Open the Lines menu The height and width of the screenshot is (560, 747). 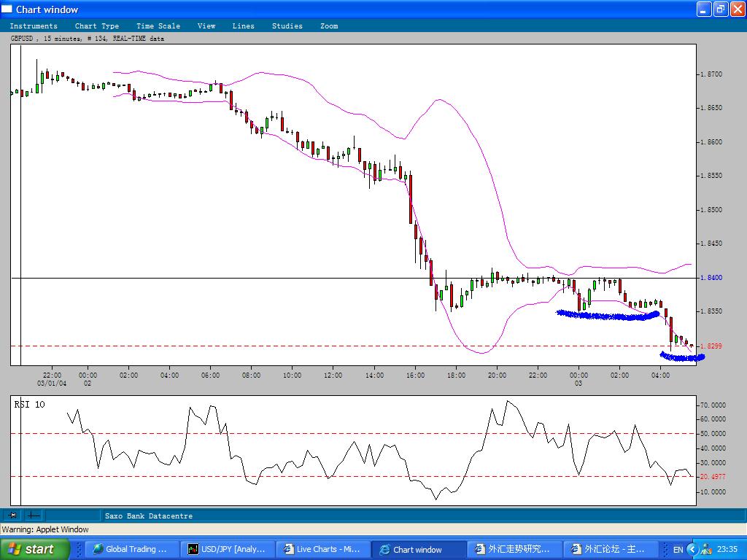pyautogui.click(x=244, y=26)
